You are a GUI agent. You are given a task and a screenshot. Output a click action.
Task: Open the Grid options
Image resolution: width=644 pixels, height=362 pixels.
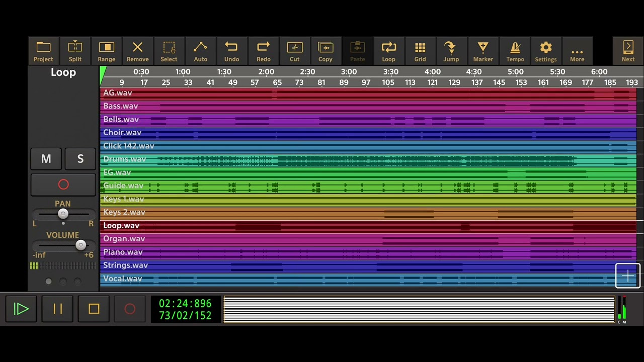pyautogui.click(x=420, y=51)
